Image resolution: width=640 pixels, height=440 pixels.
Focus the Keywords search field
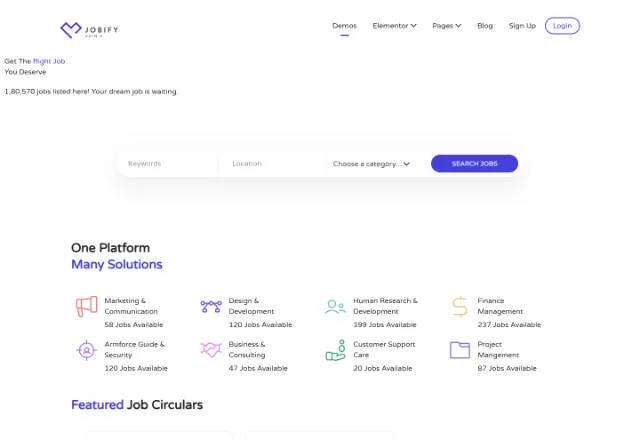[x=169, y=164]
